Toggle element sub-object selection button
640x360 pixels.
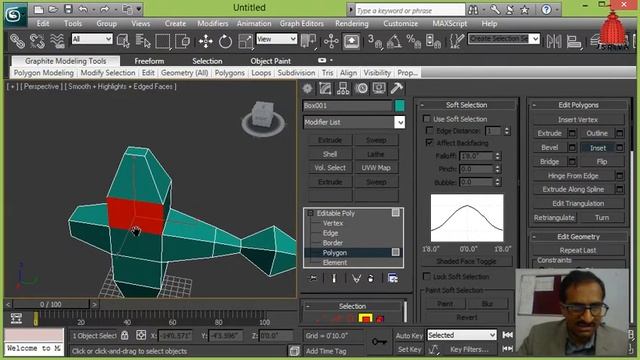(380, 318)
